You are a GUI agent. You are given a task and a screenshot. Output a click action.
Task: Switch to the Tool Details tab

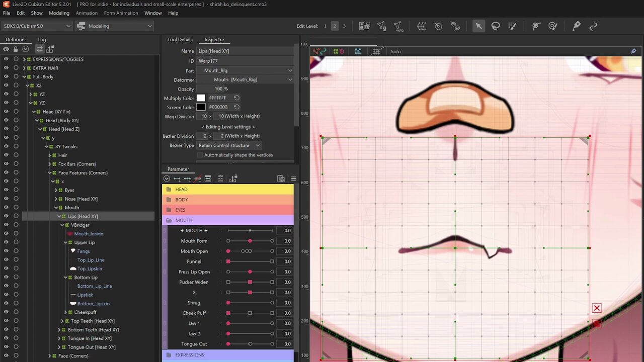coord(180,39)
